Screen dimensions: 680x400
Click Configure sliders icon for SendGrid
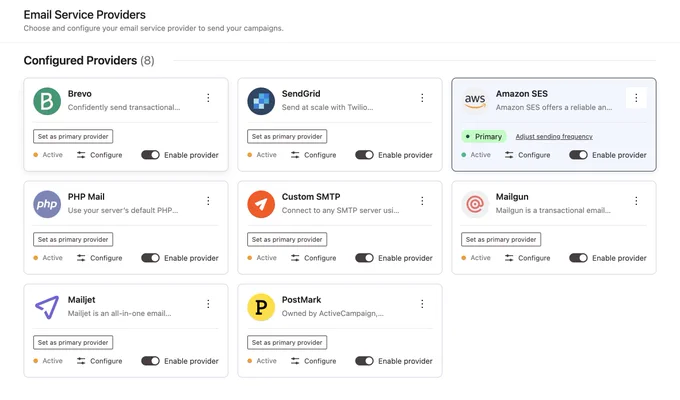tap(295, 155)
